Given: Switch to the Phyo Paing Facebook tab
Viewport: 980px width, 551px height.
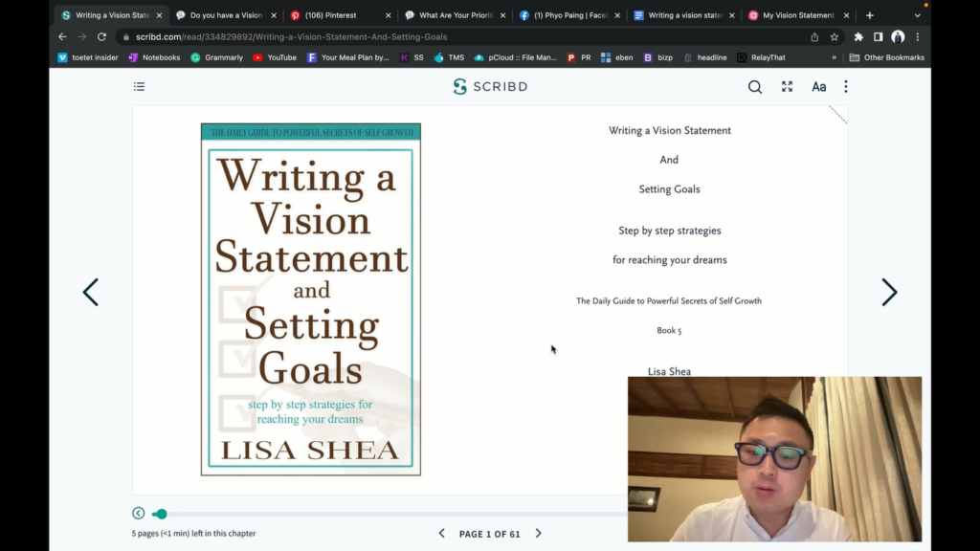Looking at the screenshot, I should coord(568,15).
